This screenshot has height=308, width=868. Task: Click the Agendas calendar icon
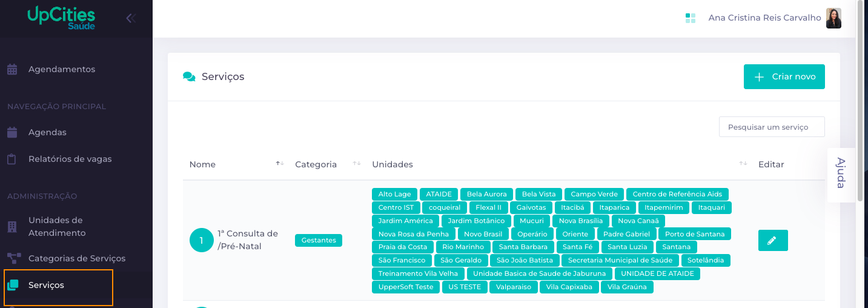tap(12, 132)
